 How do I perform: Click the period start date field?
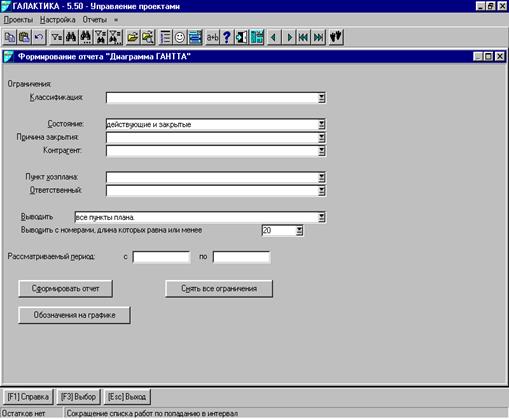[x=162, y=257]
